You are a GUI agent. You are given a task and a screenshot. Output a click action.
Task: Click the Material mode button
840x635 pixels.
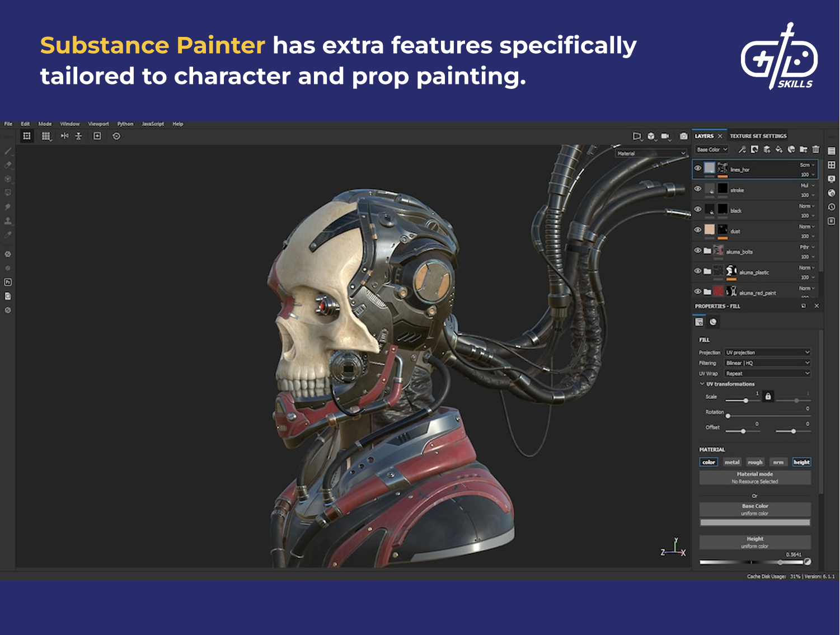click(755, 477)
